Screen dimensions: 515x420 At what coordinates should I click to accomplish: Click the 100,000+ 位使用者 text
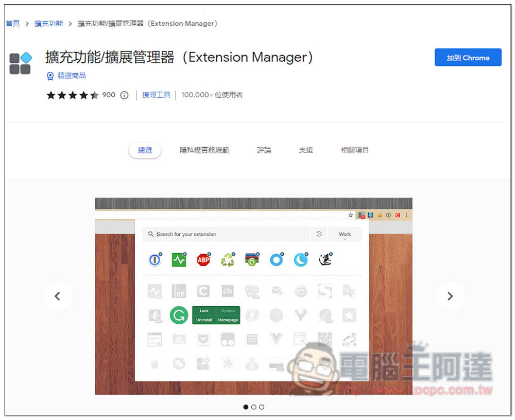tap(212, 95)
